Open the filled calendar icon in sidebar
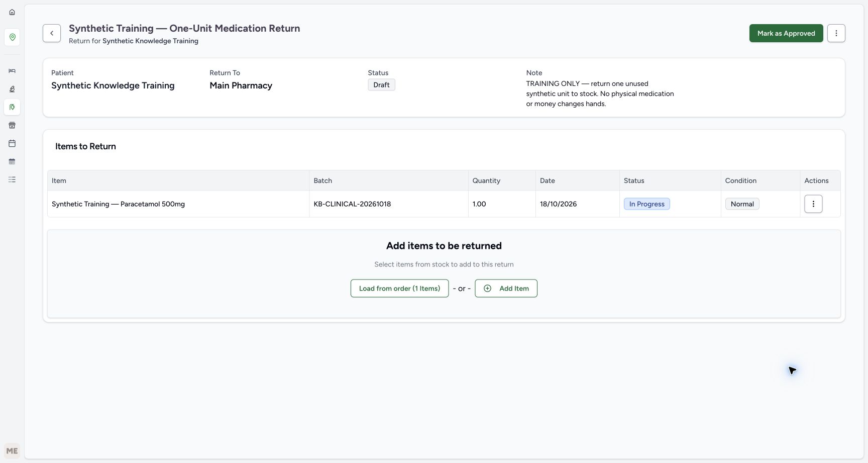The width and height of the screenshot is (868, 463). point(12,161)
